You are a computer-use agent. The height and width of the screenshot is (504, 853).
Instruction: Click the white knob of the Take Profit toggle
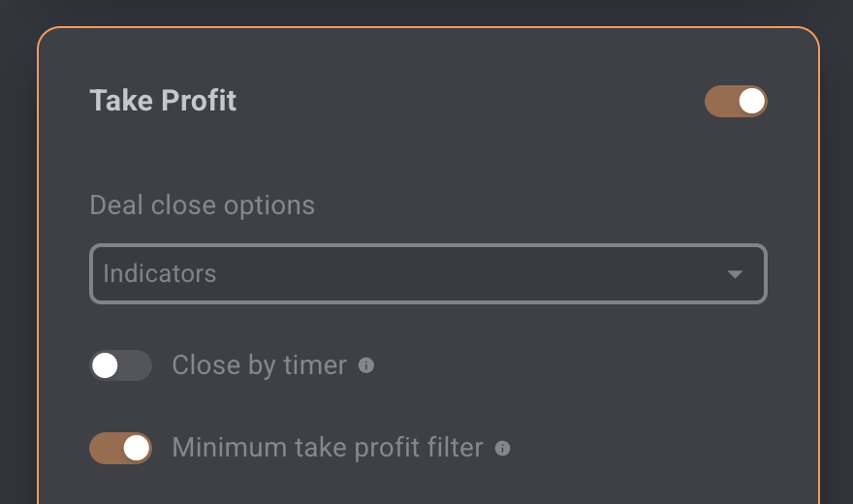coord(752,101)
